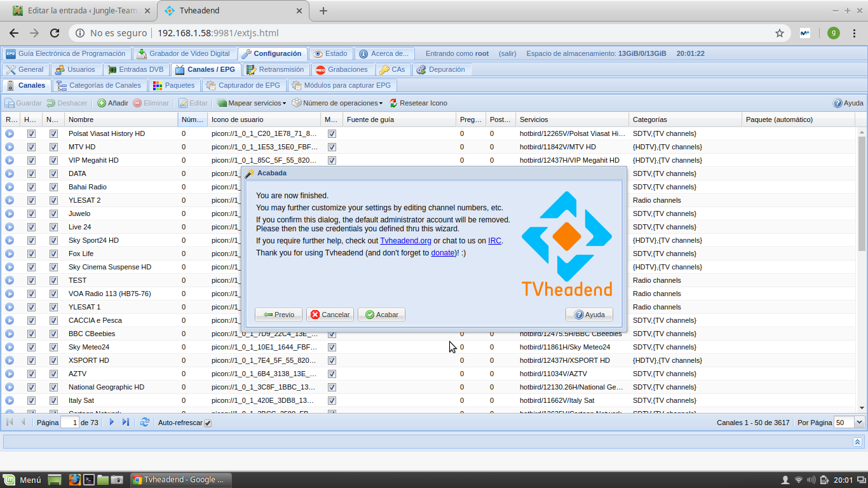Image resolution: width=868 pixels, height=488 pixels.
Task: Click play icon for Polsat Viasat History HD
Action: (10, 133)
